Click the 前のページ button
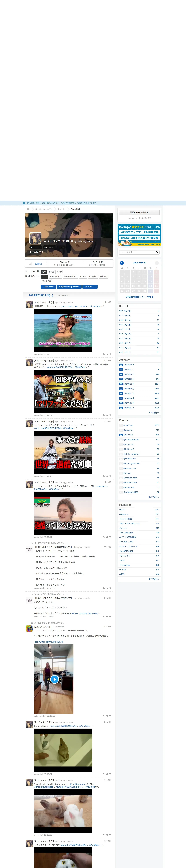 (x=48, y=287)
